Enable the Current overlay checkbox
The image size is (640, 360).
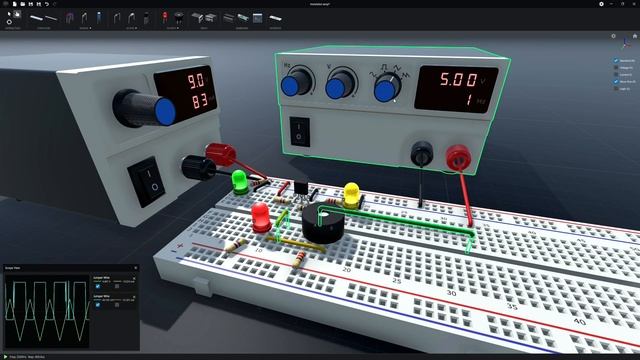tap(616, 74)
